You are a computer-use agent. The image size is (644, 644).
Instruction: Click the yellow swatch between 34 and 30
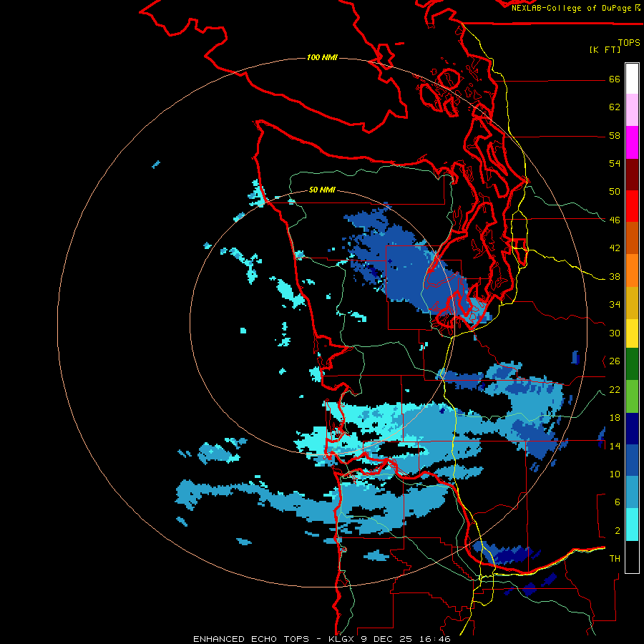(x=632, y=333)
